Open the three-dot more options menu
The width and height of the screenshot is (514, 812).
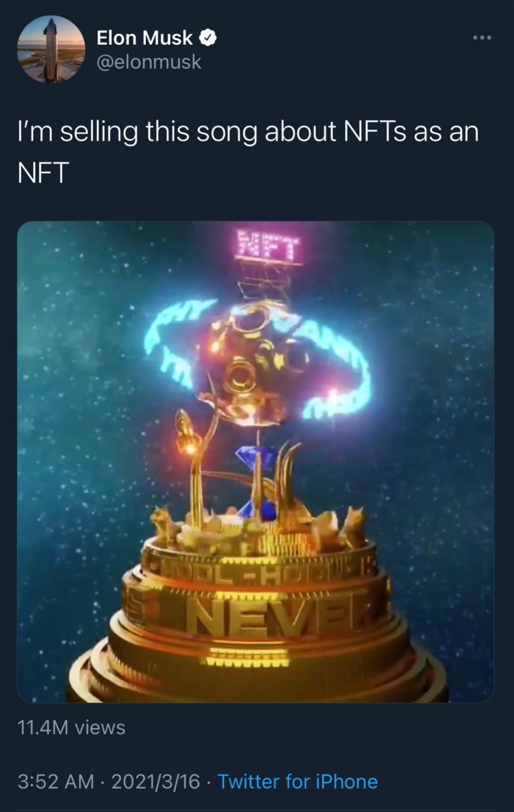click(482, 38)
